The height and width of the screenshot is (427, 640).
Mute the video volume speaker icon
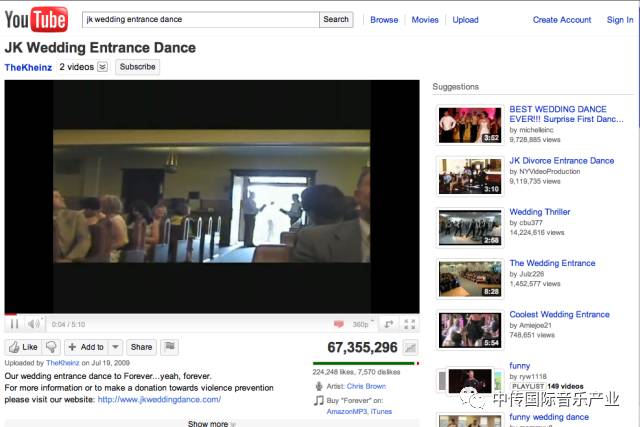tap(33, 324)
